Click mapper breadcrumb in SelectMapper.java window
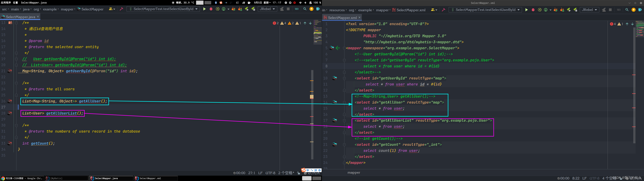Image resolution: width=644 pixels, height=181 pixels. coord(67,9)
